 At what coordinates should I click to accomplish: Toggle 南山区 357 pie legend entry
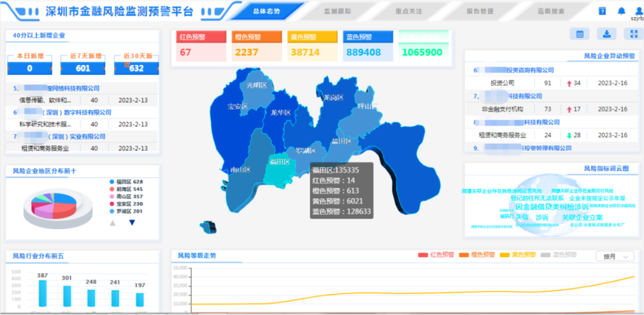pos(126,197)
